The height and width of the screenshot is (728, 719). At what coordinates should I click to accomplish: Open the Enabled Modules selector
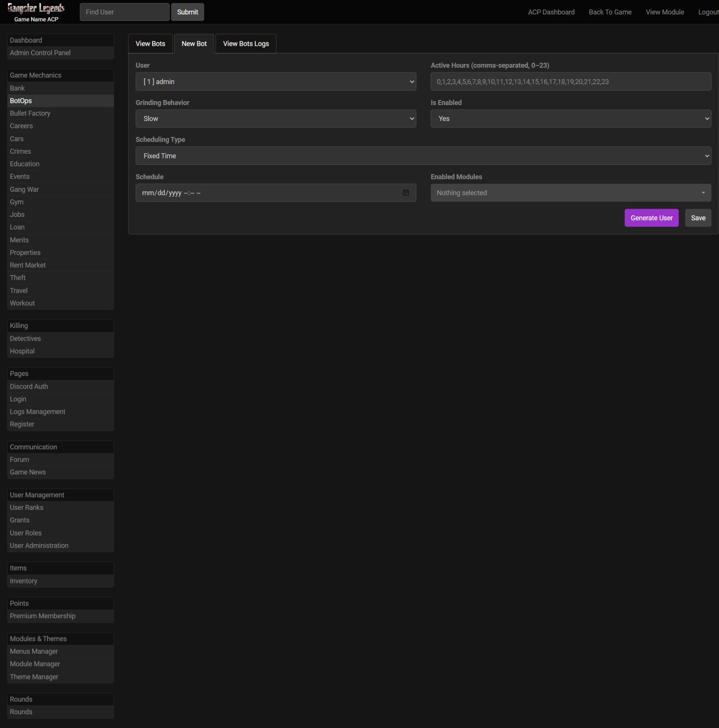coord(570,193)
